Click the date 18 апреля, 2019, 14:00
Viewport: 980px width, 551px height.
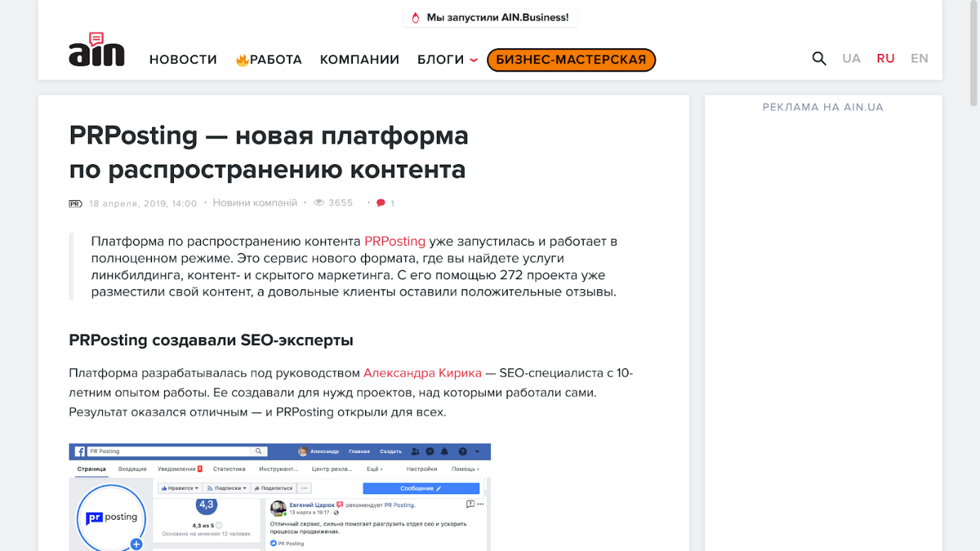143,204
